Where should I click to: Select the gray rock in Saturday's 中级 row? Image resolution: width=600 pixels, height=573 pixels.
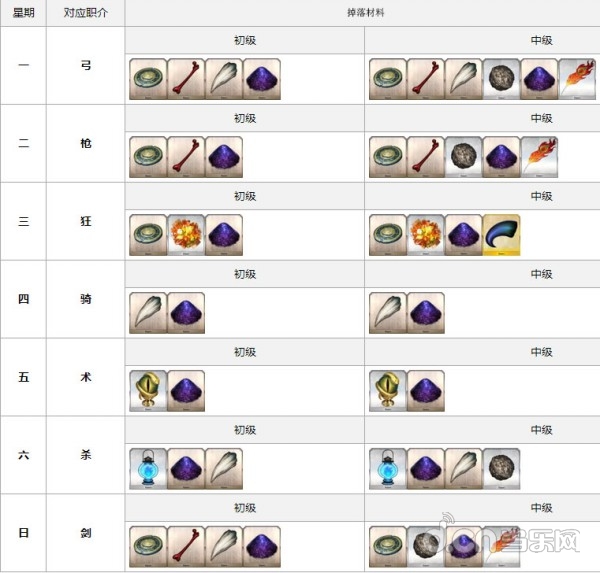pyautogui.click(x=502, y=469)
